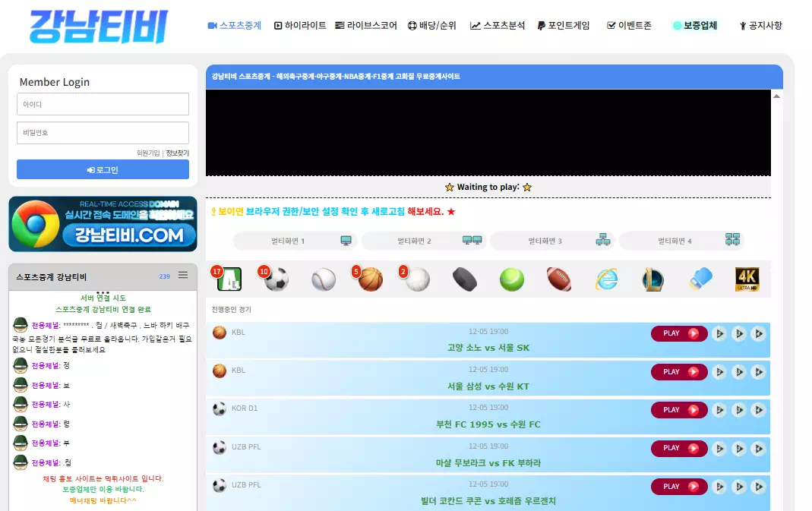Viewport: 812px width, 511px height.
Task: Select the soccer ball sport filter icon
Action: 276,279
